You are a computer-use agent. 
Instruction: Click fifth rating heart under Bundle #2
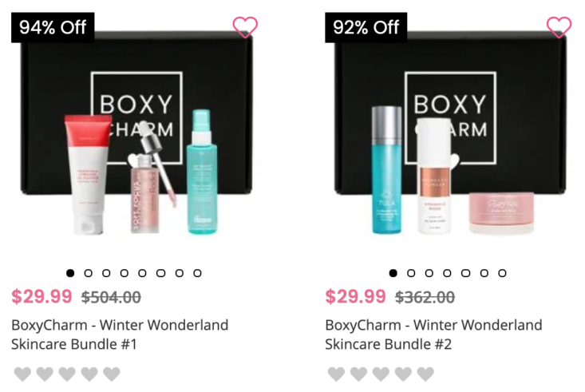coord(425,374)
